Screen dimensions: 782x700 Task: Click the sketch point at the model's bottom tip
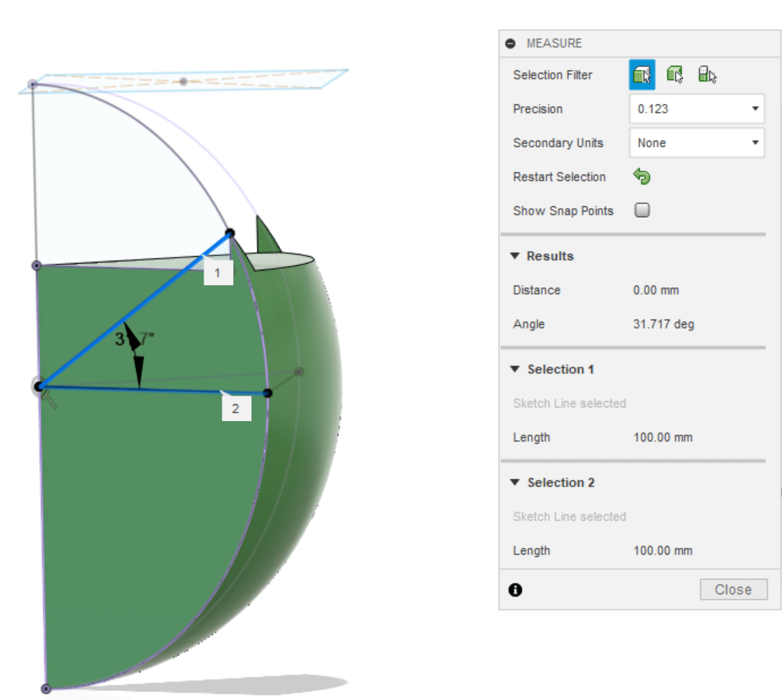tap(46, 689)
